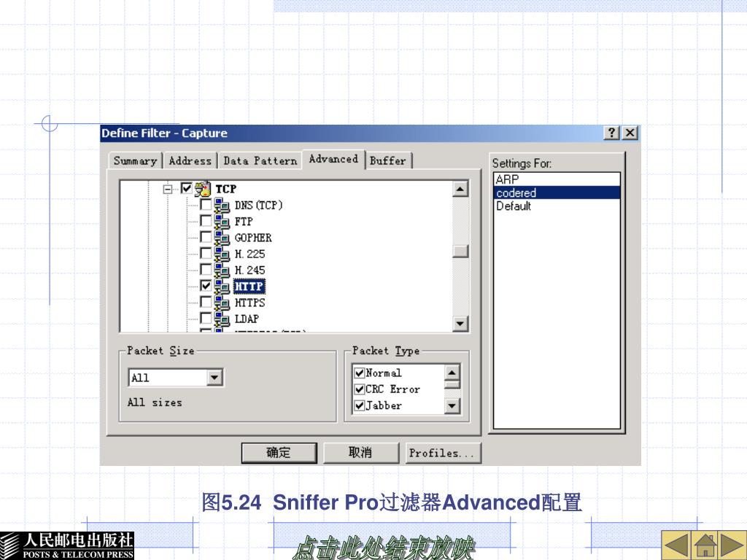Click the 取消 Cancel button
This screenshot has height=560, width=747.
tap(360, 453)
